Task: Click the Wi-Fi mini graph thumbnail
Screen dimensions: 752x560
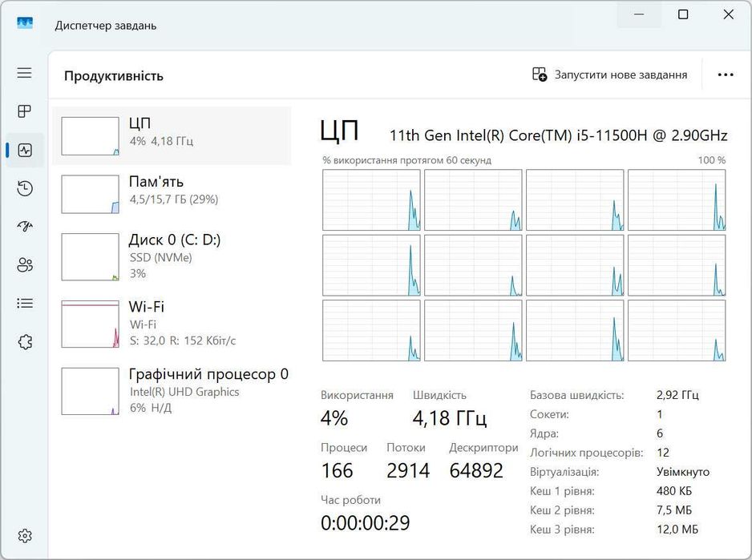Action: pos(90,324)
